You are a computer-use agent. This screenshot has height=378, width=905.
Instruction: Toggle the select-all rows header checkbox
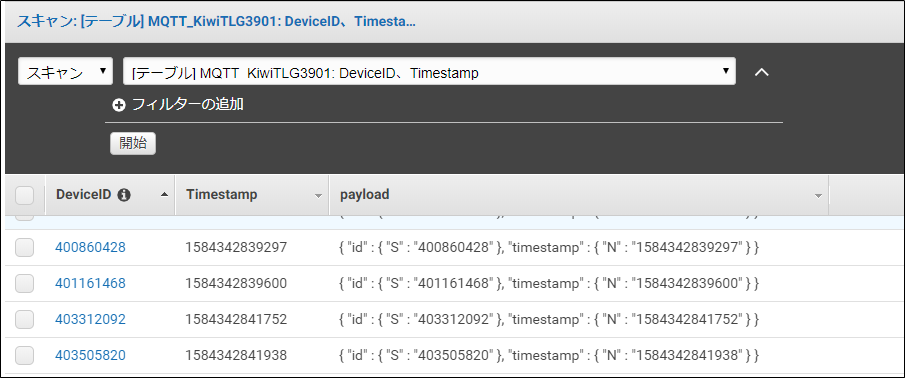[24, 196]
